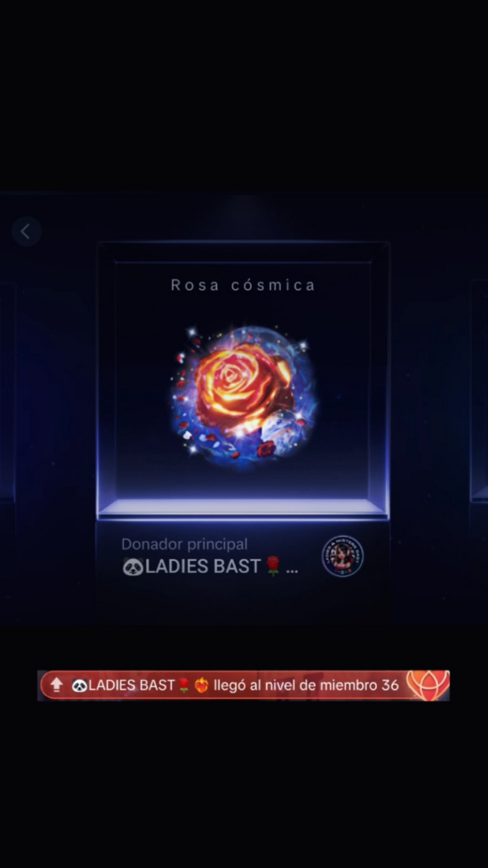
Task: Tap the panda emoji beside the donor name
Action: [133, 567]
